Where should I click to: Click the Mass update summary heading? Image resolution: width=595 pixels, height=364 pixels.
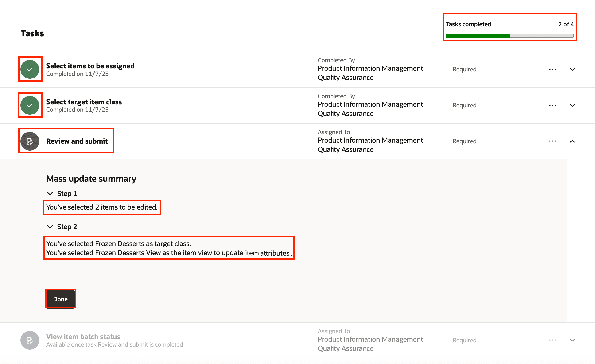point(91,179)
